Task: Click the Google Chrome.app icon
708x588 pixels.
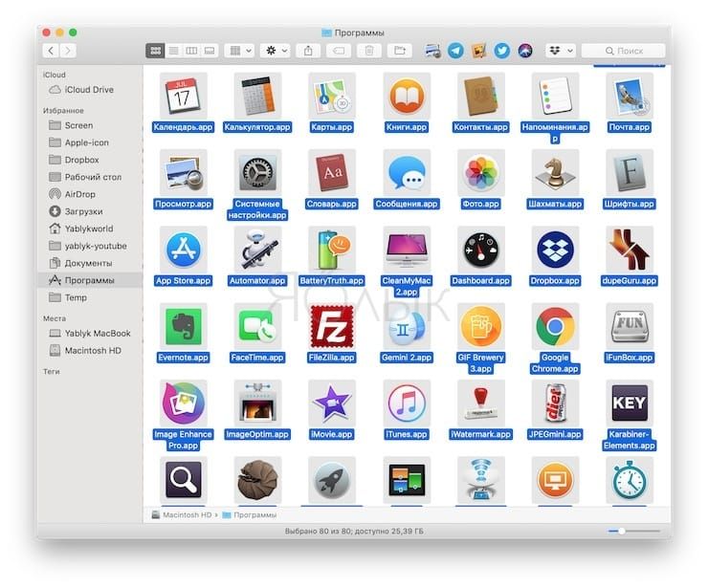Action: [x=555, y=326]
